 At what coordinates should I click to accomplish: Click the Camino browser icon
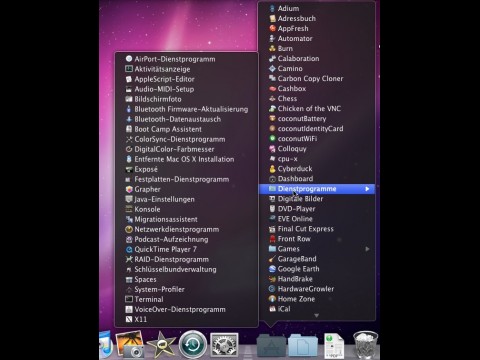click(x=272, y=68)
